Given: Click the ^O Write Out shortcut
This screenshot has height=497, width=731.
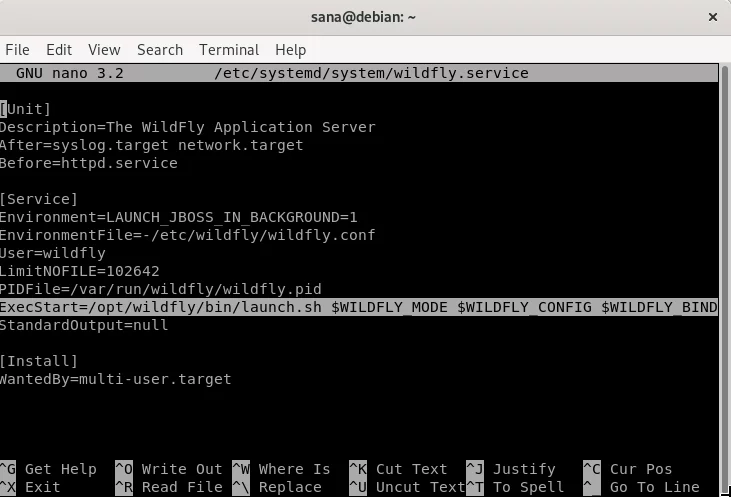Looking at the screenshot, I should (x=169, y=469).
